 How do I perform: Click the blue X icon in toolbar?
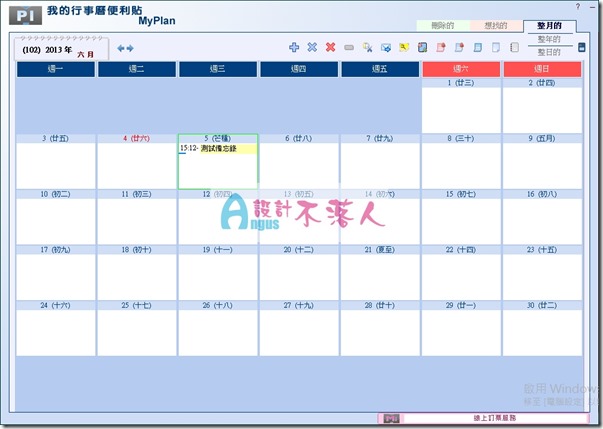[312, 47]
